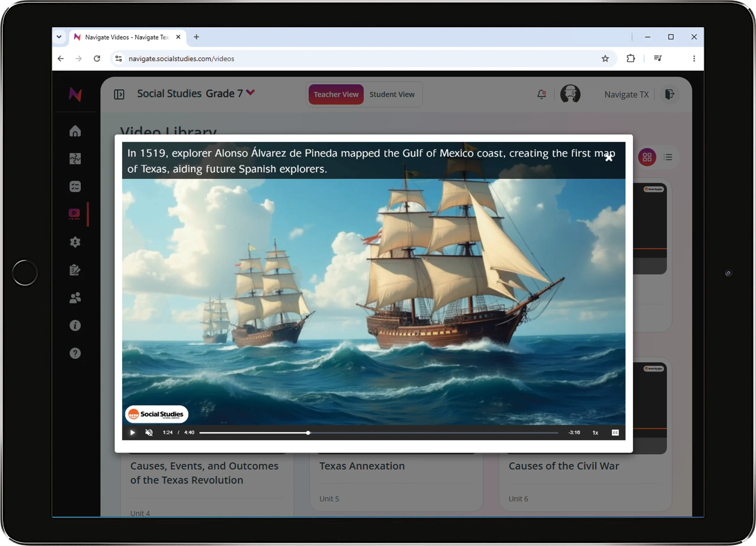This screenshot has width=756, height=546.
Task: Click the Unit 6 label
Action: tap(518, 499)
